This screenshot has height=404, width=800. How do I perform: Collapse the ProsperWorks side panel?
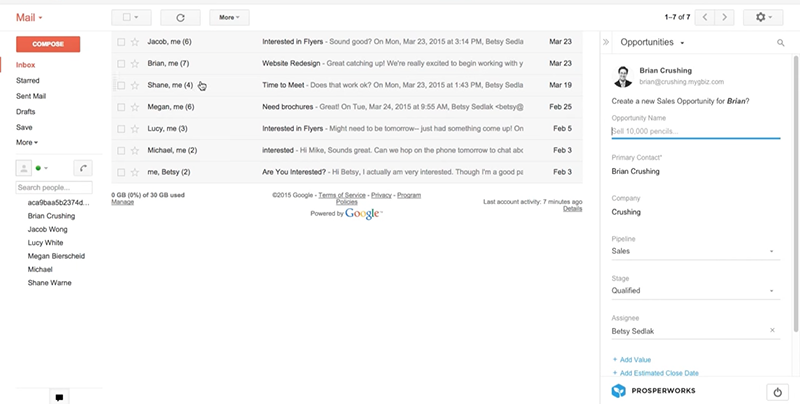click(x=606, y=43)
